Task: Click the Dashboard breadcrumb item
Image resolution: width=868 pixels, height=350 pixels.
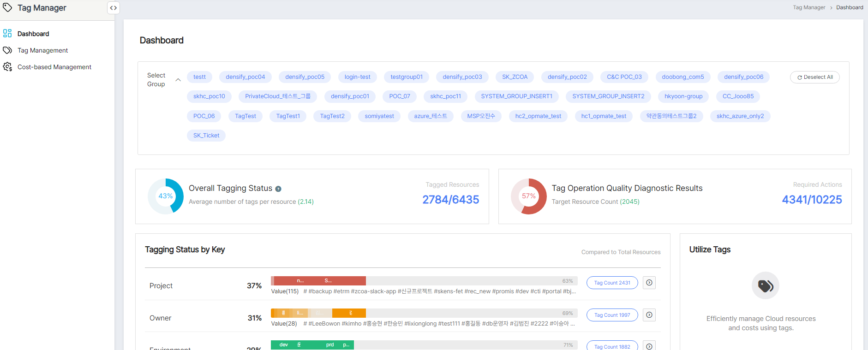Action: click(850, 7)
